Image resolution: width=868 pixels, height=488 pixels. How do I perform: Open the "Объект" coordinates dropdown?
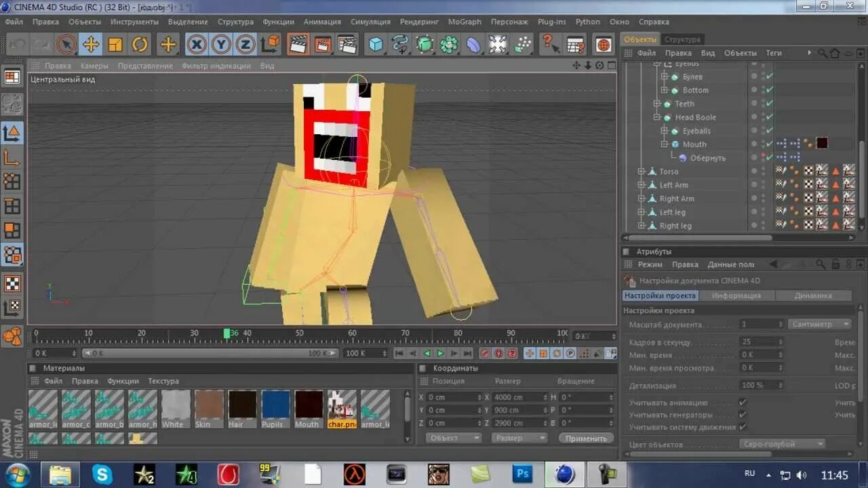(454, 438)
